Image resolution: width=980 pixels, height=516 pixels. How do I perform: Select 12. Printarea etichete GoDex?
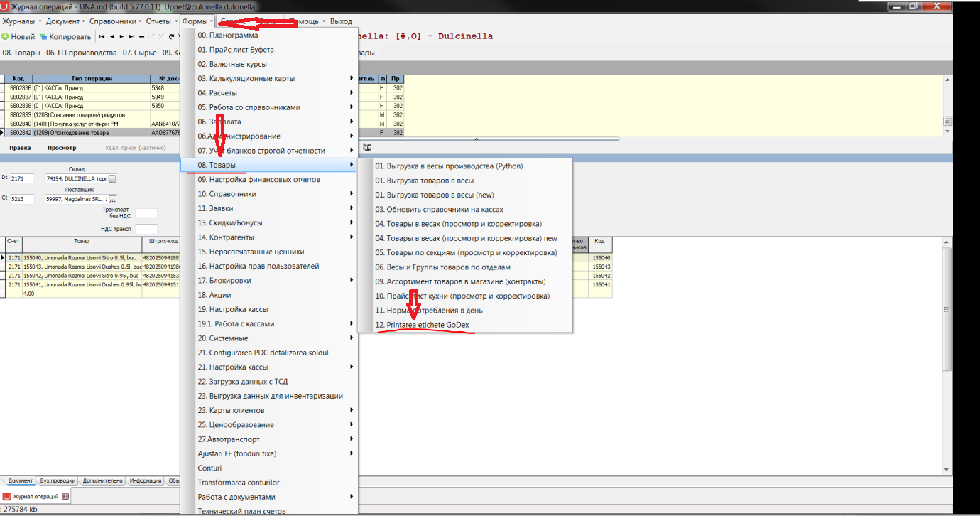click(x=465, y=325)
